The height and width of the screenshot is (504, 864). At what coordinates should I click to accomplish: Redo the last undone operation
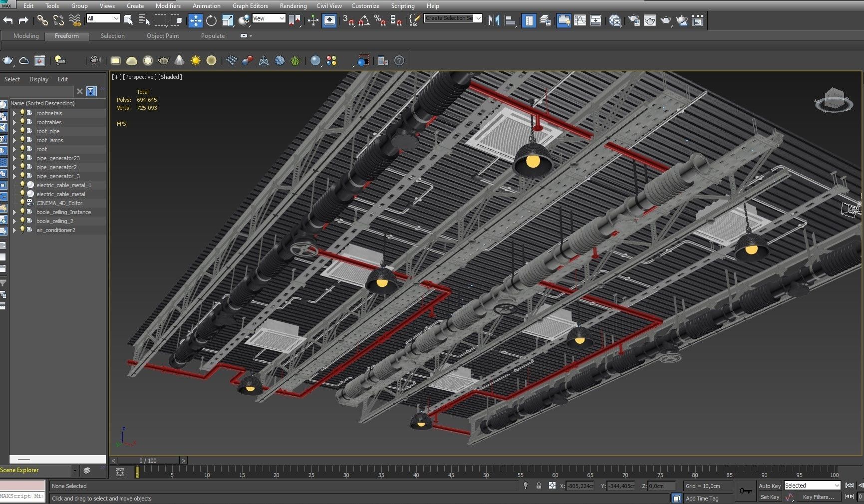click(x=23, y=20)
